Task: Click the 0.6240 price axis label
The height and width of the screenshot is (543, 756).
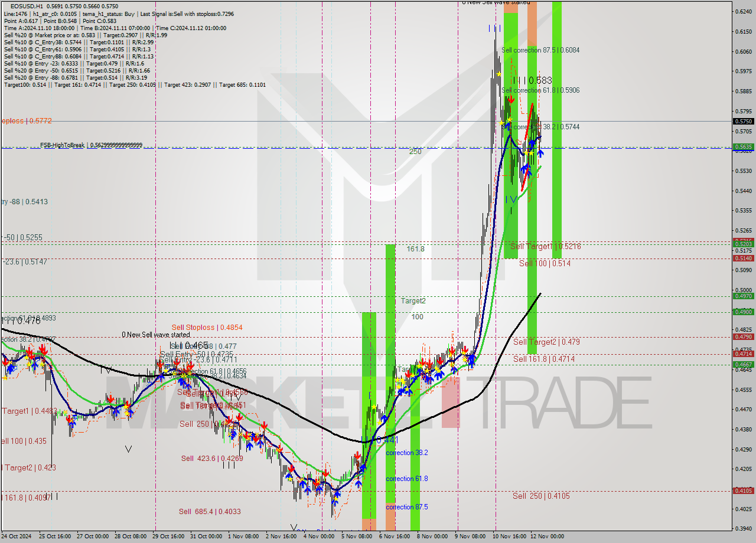Action: pyautogui.click(x=742, y=11)
